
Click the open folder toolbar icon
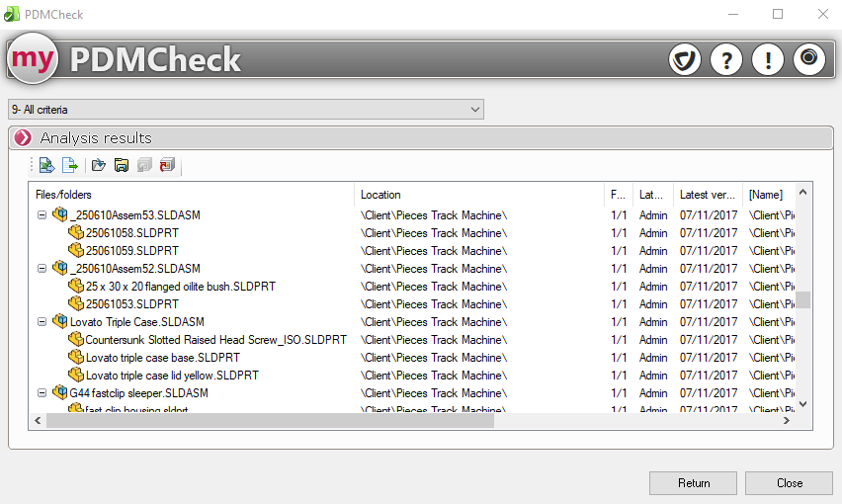[98, 165]
